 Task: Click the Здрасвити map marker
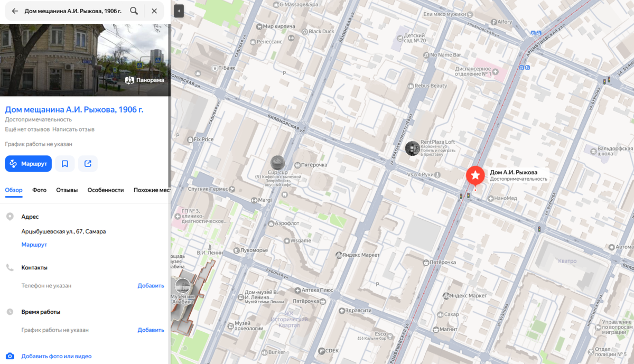tap(342, 311)
